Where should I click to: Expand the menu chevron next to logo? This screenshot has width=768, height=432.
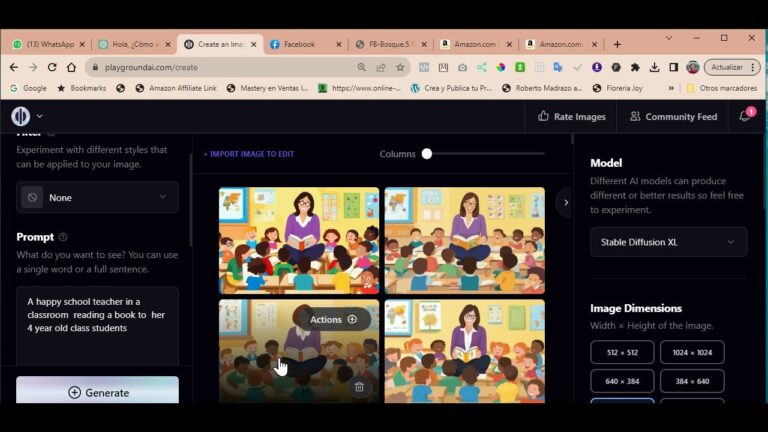(40, 117)
